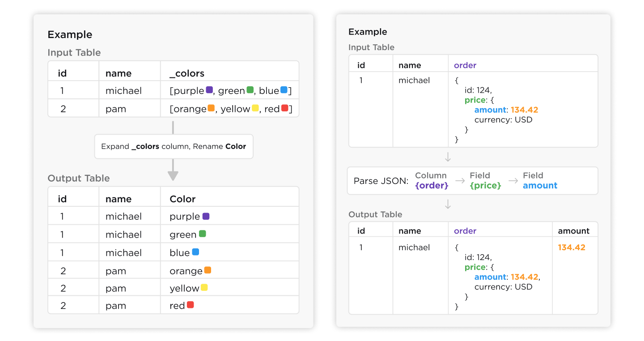Click the small down arrow below Parse JSON
Screen dimensions: 644x341
pyautogui.click(x=448, y=205)
